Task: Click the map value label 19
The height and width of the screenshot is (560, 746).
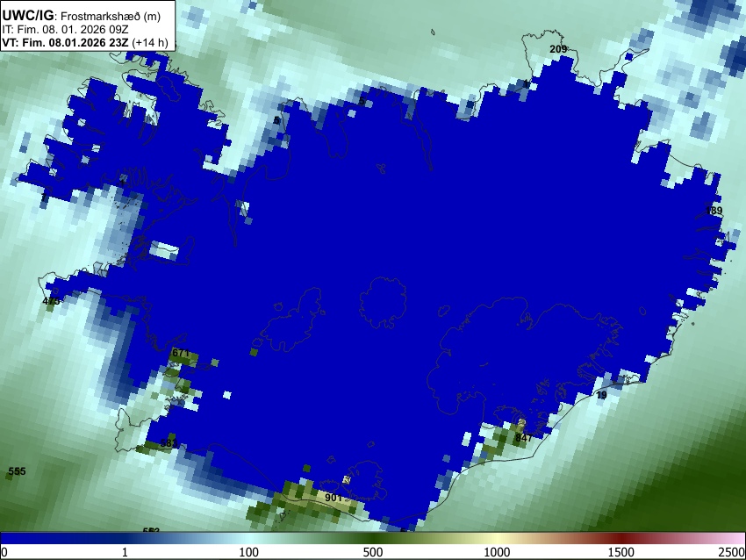Action: (x=601, y=395)
